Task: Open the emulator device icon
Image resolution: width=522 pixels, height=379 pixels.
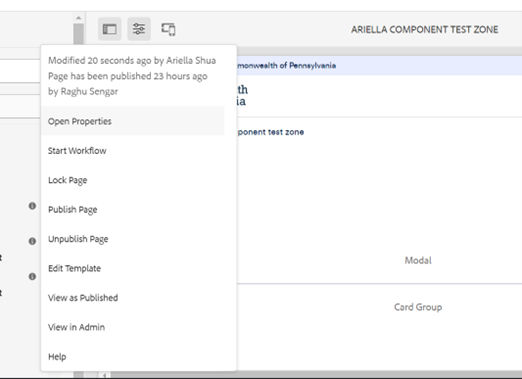Action: click(168, 29)
